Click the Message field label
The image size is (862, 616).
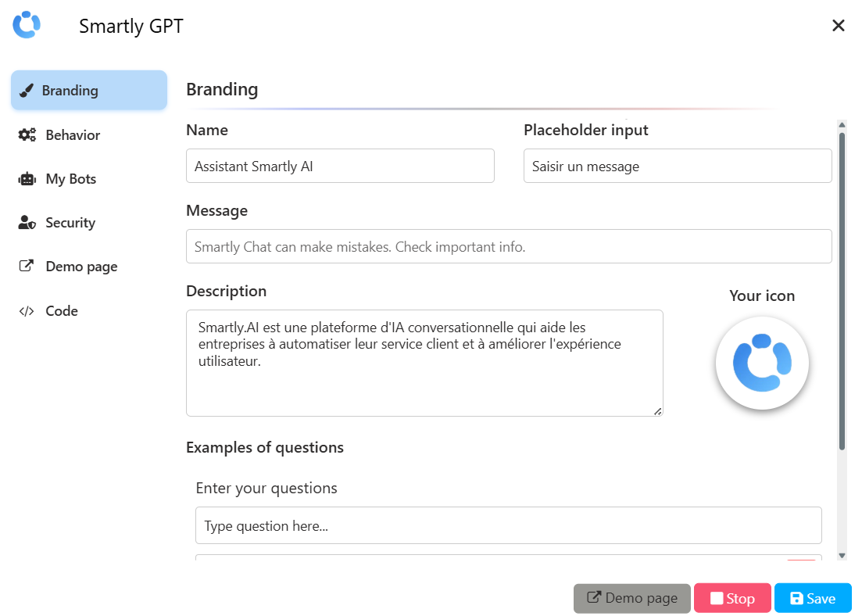217,211
